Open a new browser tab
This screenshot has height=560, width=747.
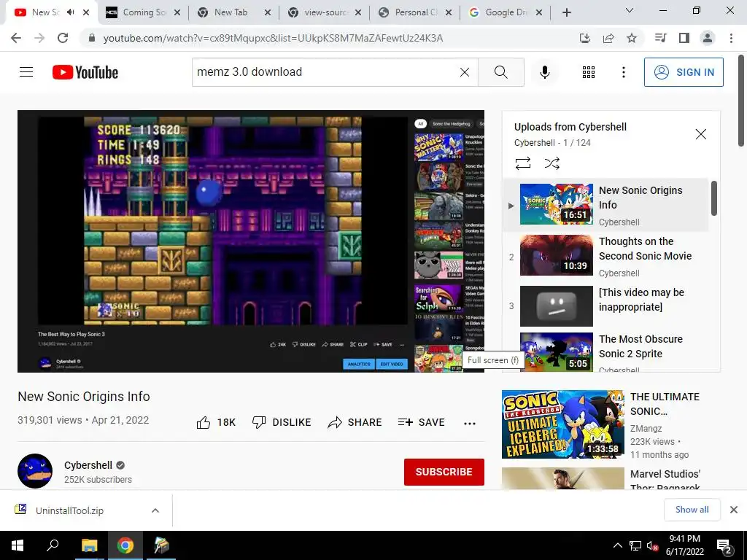tap(566, 12)
